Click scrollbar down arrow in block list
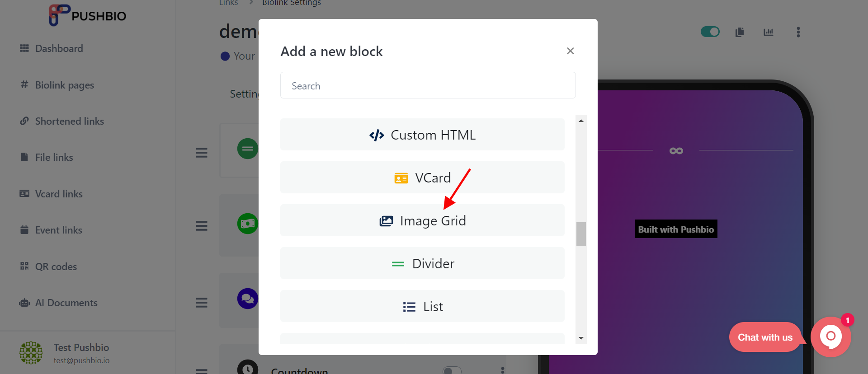 click(x=581, y=338)
